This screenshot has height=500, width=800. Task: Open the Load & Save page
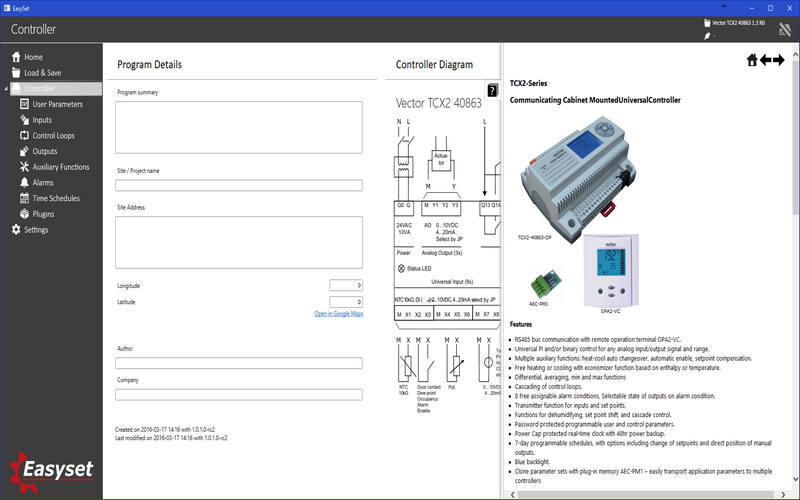[x=43, y=72]
